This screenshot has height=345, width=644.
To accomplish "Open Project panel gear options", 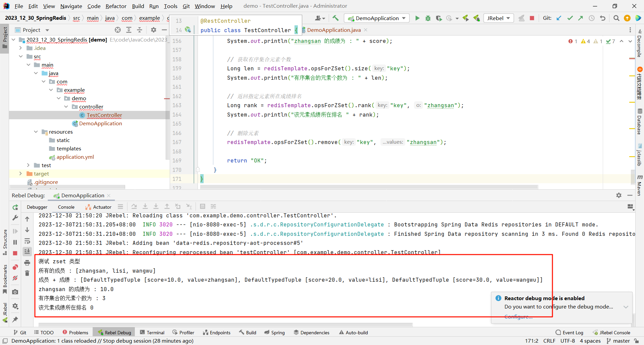I will [154, 30].
